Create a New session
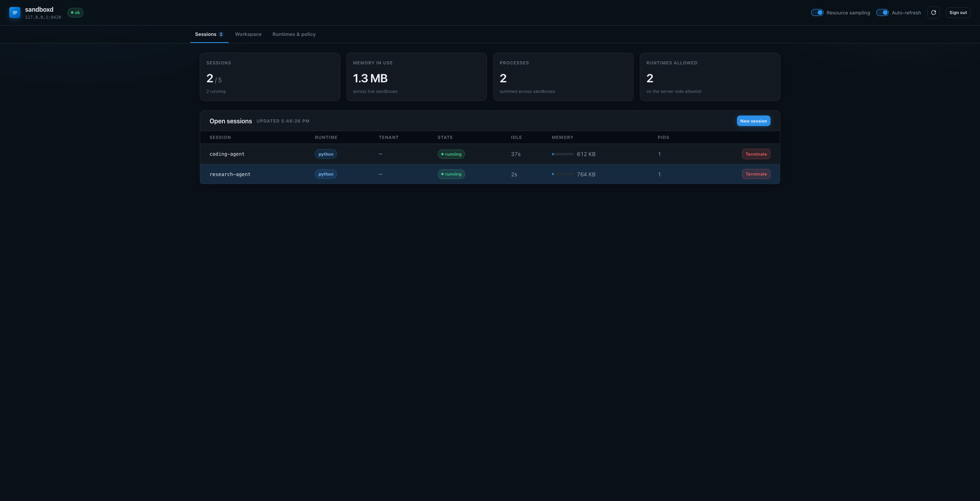The width and height of the screenshot is (980, 501). (753, 121)
